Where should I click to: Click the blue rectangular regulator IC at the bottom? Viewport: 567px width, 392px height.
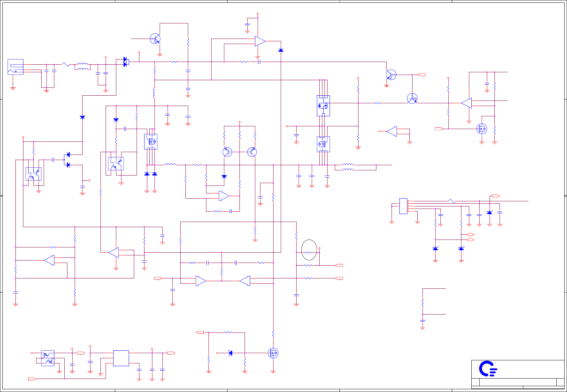pyautogui.click(x=121, y=358)
